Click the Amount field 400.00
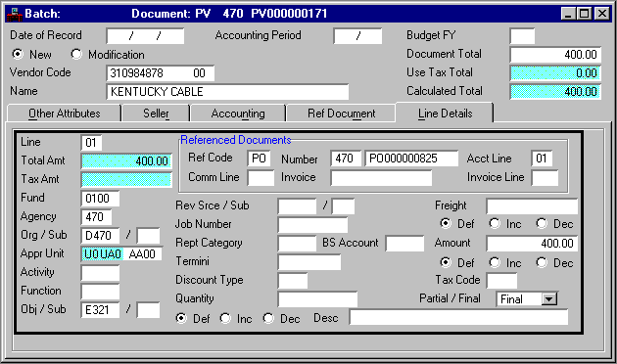 tap(533, 244)
